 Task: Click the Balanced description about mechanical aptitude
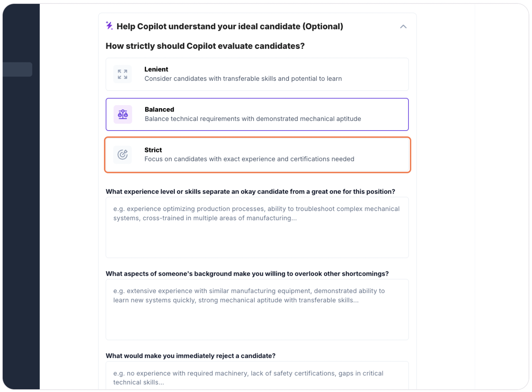pyautogui.click(x=253, y=119)
